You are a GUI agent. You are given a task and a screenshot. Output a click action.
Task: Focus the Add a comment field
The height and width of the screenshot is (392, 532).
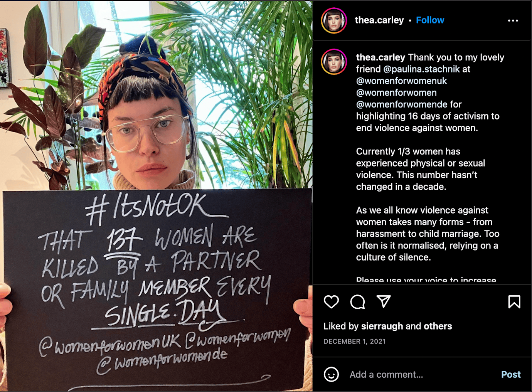pos(420,374)
